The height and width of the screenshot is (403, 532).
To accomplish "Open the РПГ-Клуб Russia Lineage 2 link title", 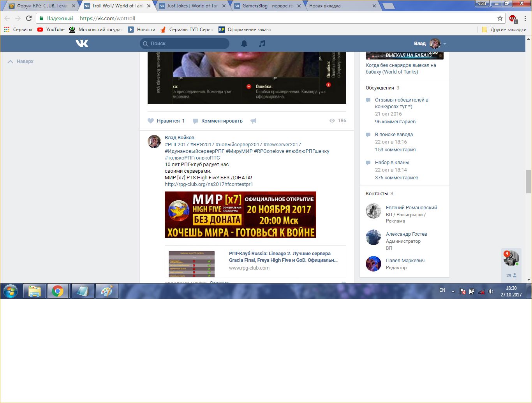I will click(x=283, y=257).
